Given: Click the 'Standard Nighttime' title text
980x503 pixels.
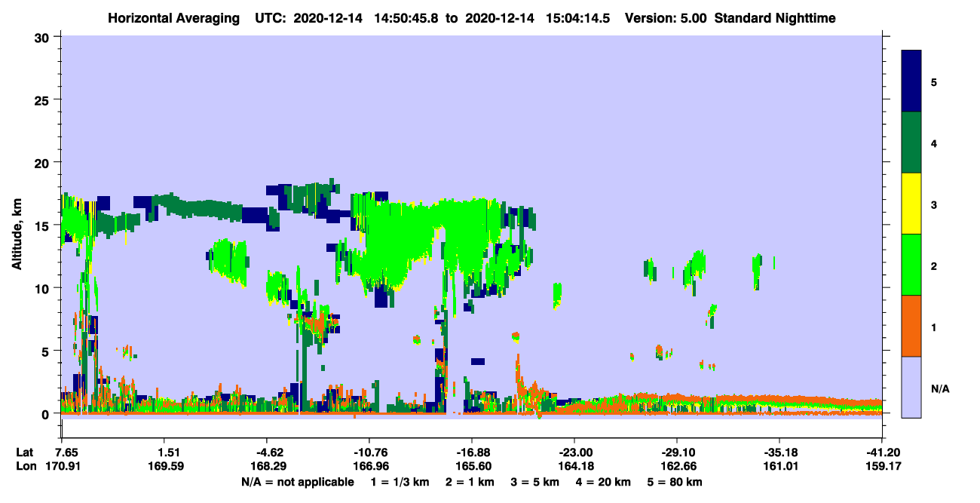Looking at the screenshot, I should point(775,18).
